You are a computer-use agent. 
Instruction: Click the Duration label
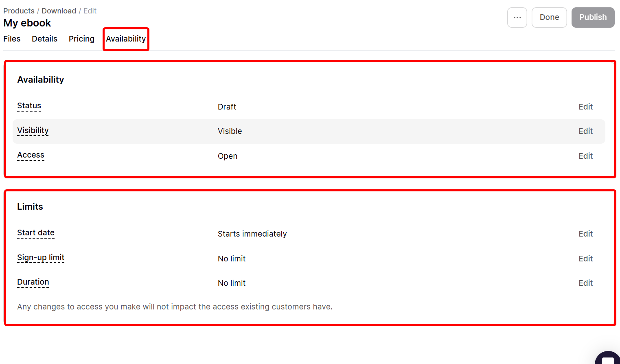click(x=33, y=282)
